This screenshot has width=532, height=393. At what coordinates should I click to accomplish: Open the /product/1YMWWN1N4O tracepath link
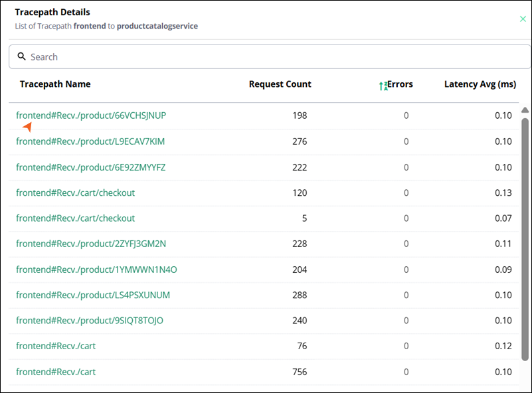pos(96,270)
